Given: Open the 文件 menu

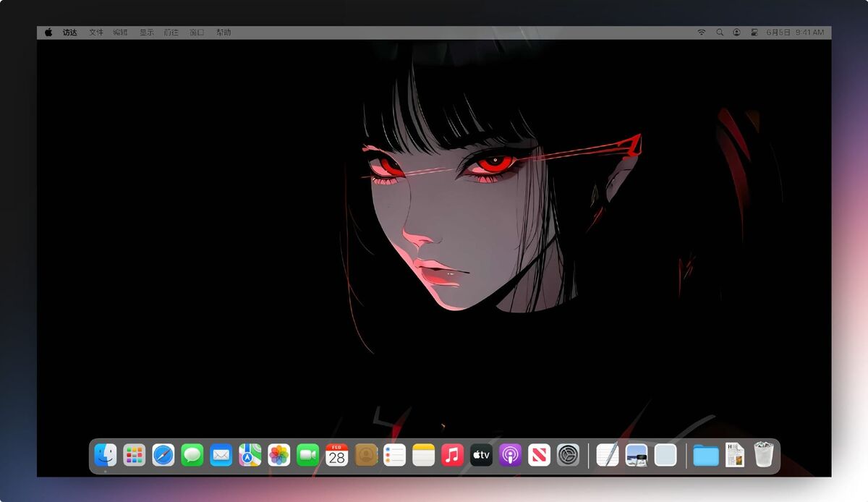Looking at the screenshot, I should pos(96,33).
